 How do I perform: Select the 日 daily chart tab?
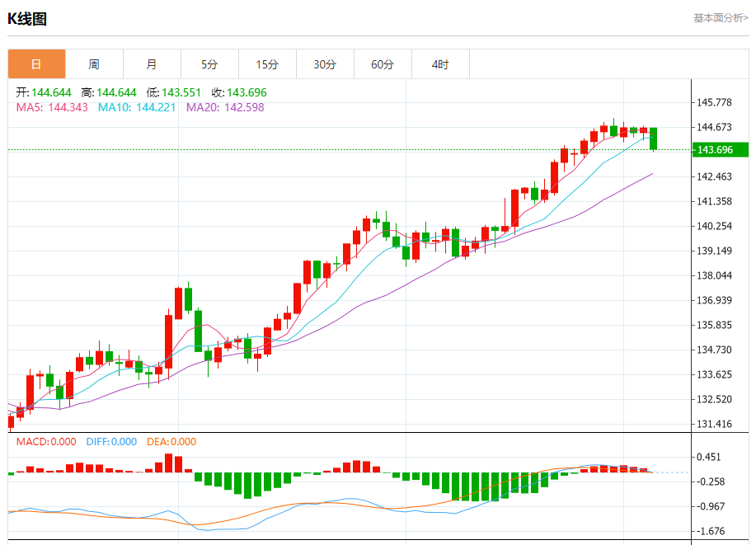pos(36,64)
